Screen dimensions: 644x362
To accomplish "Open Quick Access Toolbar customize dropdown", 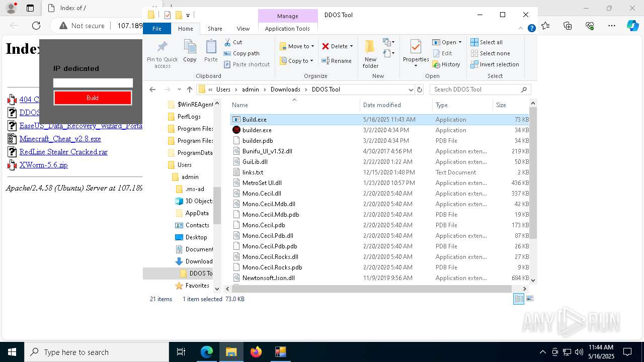I will tap(188, 15).
